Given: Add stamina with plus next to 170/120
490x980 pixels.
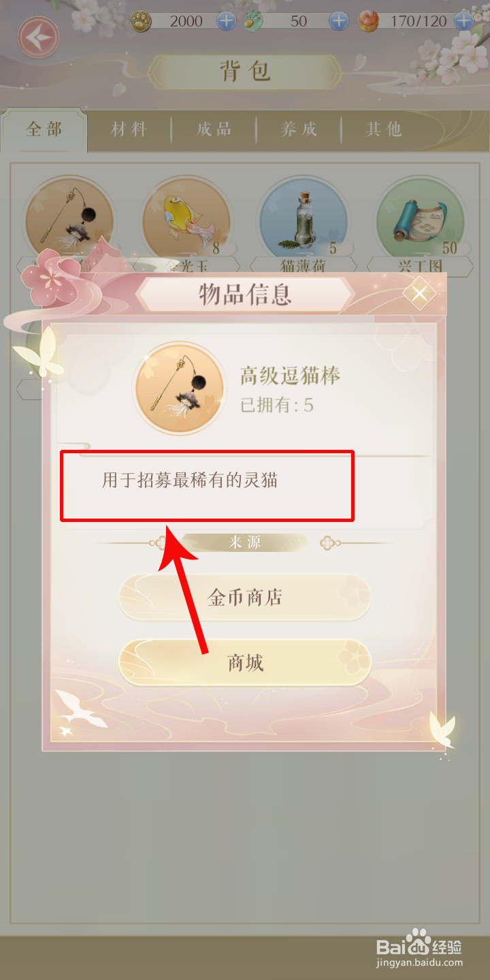Looking at the screenshot, I should click(x=464, y=21).
